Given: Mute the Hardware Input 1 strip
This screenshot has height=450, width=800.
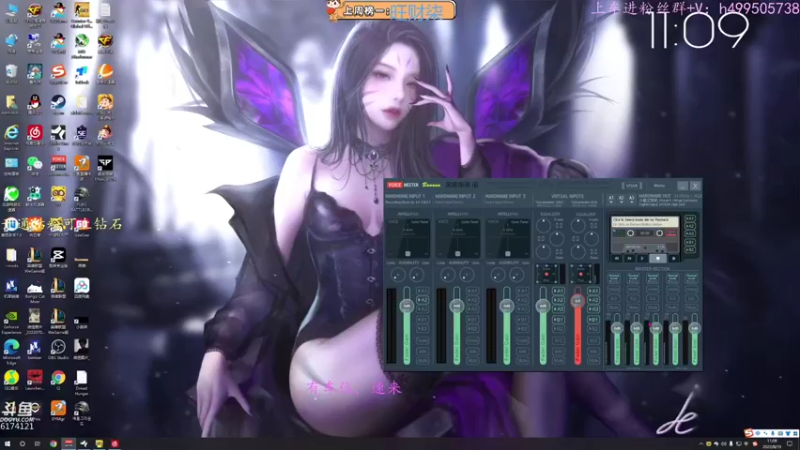Looking at the screenshot, I should point(422,361).
